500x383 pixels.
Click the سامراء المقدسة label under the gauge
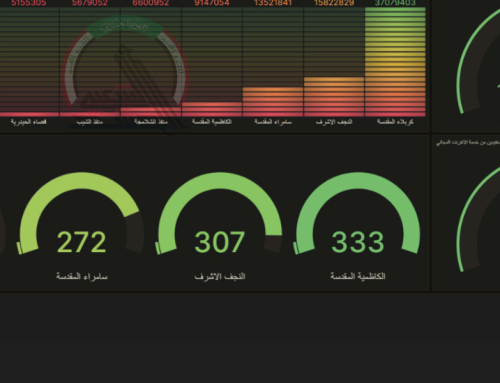(82, 276)
